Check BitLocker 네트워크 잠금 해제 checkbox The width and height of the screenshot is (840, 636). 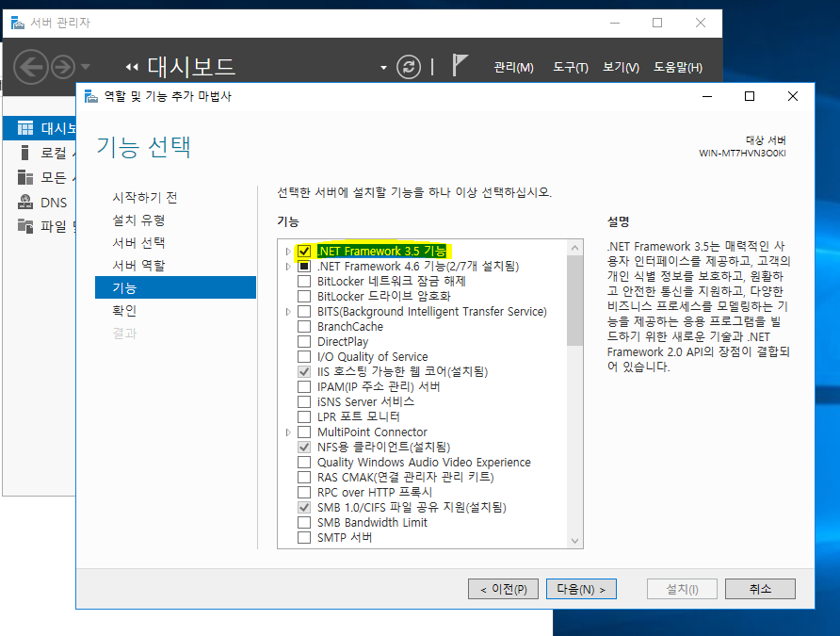pyautogui.click(x=304, y=282)
